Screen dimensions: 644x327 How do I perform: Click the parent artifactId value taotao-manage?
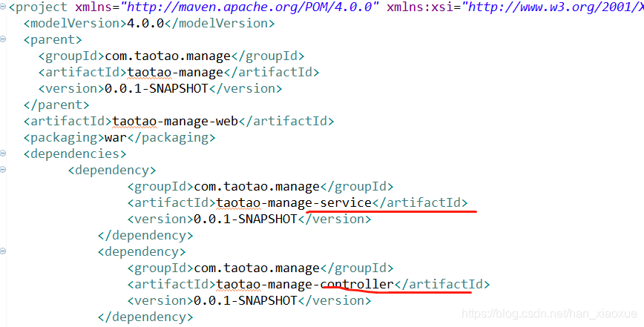[175, 73]
